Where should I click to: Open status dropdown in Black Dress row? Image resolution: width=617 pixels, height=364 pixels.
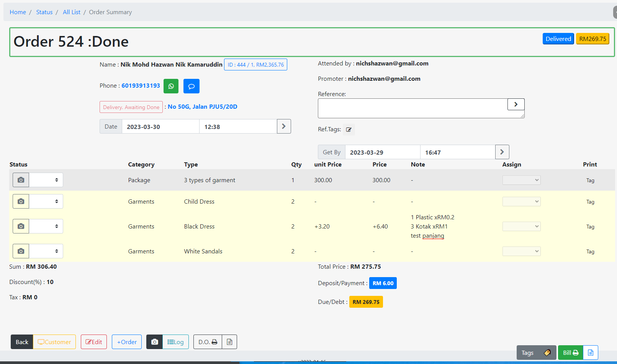tap(46, 226)
